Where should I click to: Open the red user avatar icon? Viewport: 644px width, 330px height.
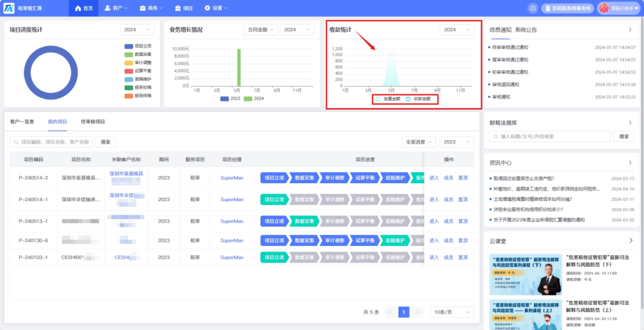click(604, 8)
